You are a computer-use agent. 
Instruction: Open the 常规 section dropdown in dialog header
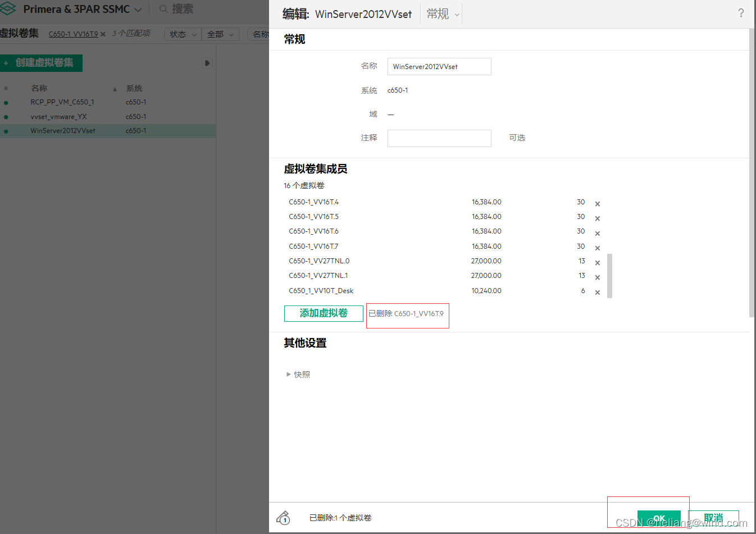pos(443,14)
